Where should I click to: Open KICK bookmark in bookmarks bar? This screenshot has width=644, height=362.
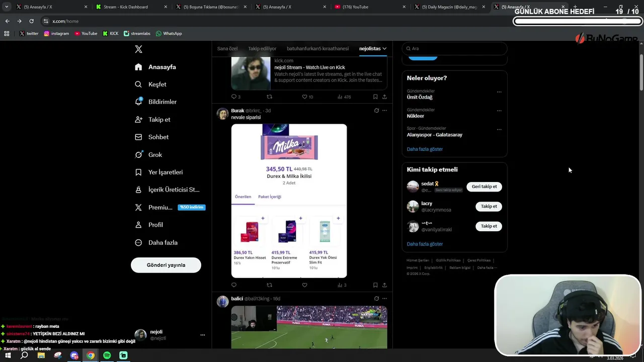pyautogui.click(x=111, y=34)
